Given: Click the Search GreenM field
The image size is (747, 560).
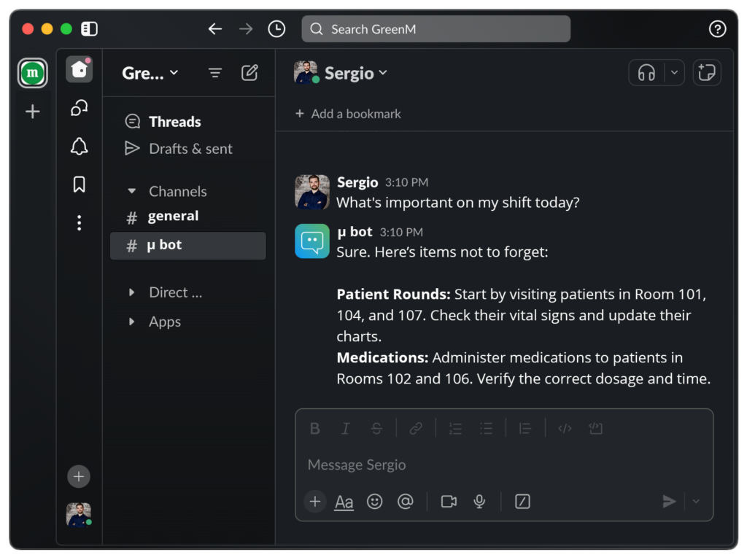Looking at the screenshot, I should [x=436, y=29].
